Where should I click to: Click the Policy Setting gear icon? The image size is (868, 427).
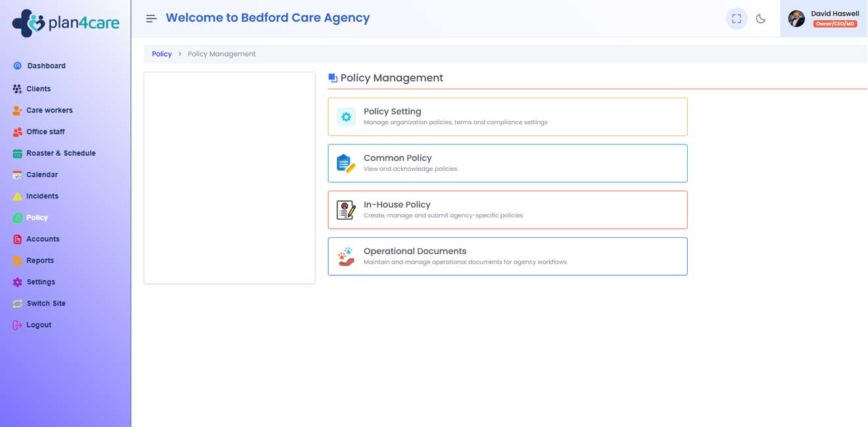click(x=346, y=117)
